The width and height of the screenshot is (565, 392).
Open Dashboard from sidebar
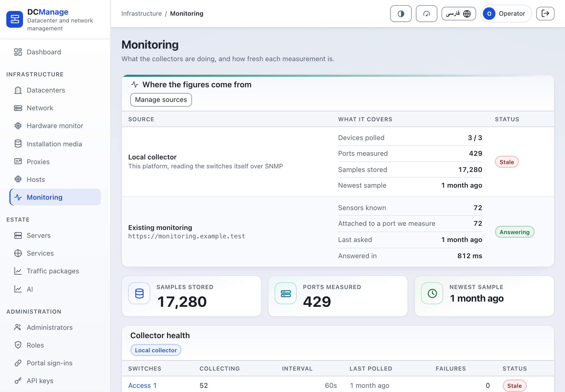click(55, 52)
